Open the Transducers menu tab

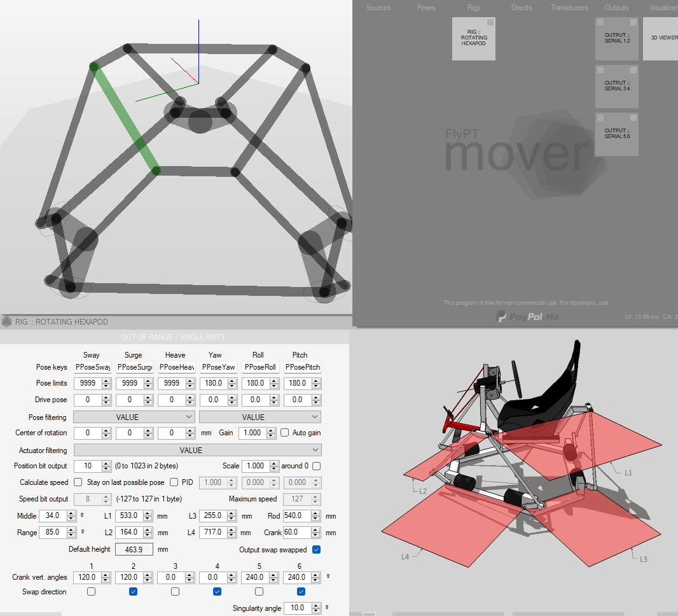pos(569,8)
